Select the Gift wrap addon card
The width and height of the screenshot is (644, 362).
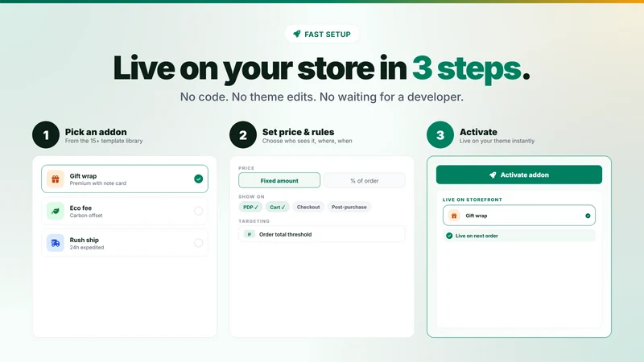click(x=125, y=179)
